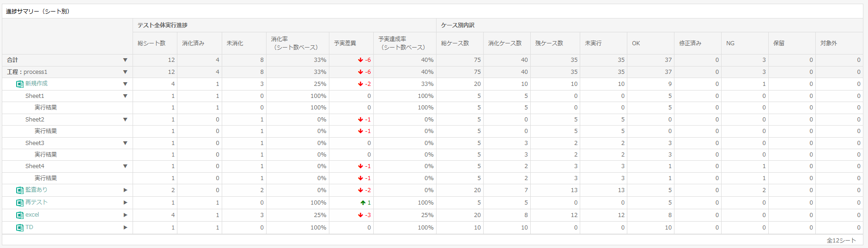Collapse the 合計 row

125,60
